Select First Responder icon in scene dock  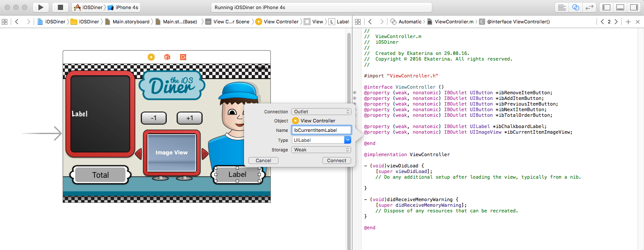pos(167,57)
